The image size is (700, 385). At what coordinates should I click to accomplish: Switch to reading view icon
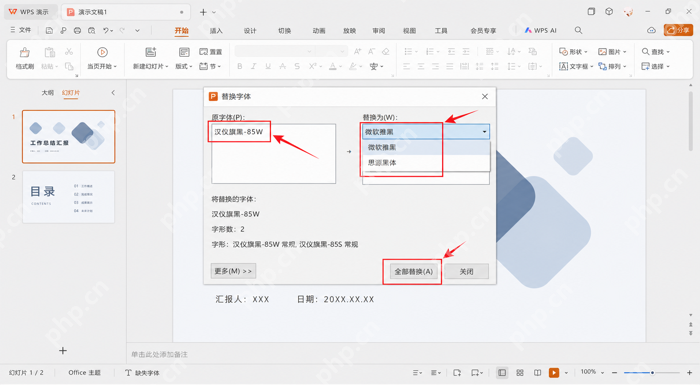tap(538, 372)
